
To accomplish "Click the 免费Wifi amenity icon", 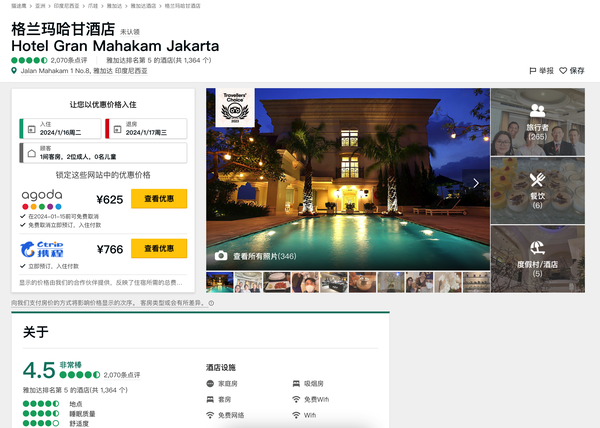I will tap(296, 399).
